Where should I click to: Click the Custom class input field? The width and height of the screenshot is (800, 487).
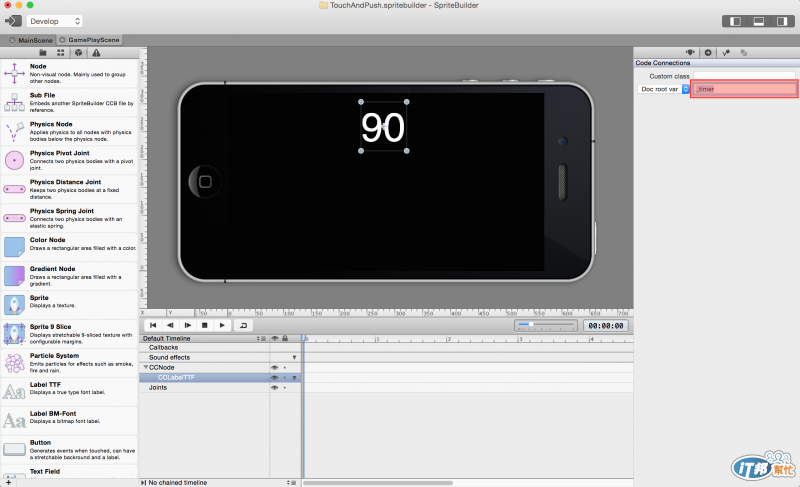click(744, 75)
